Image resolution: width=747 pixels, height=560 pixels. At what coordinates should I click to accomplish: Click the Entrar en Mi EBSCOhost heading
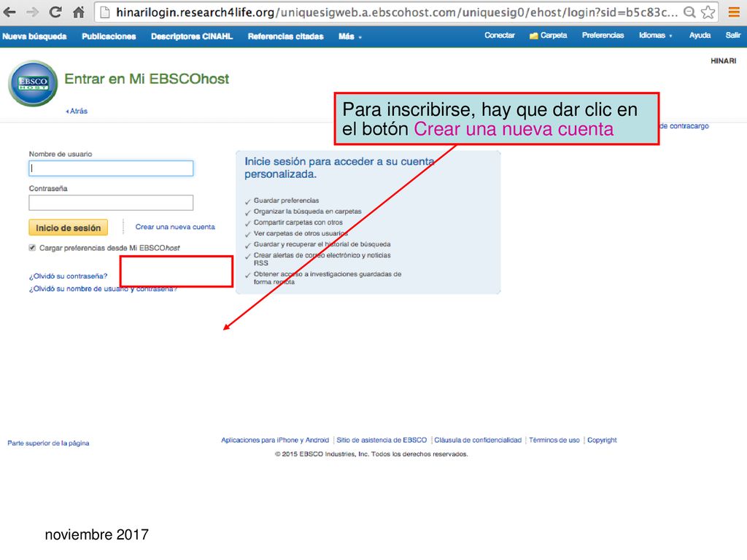click(x=147, y=79)
